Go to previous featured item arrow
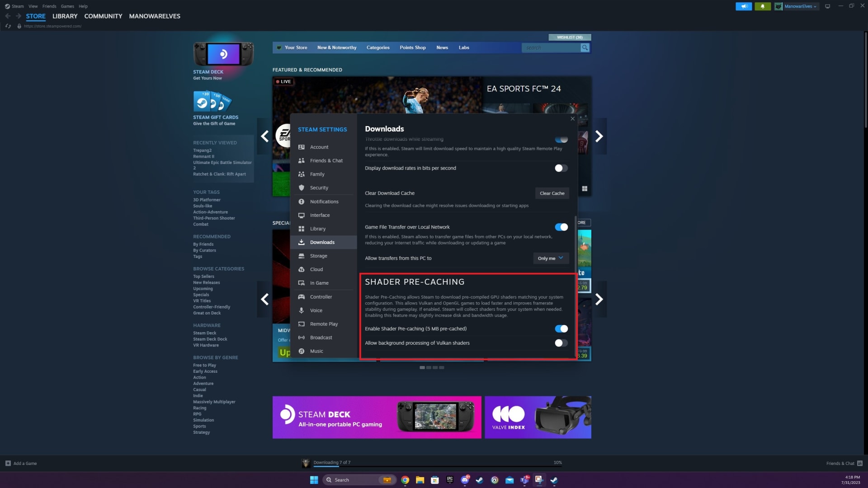This screenshot has height=488, width=868. coord(264,136)
